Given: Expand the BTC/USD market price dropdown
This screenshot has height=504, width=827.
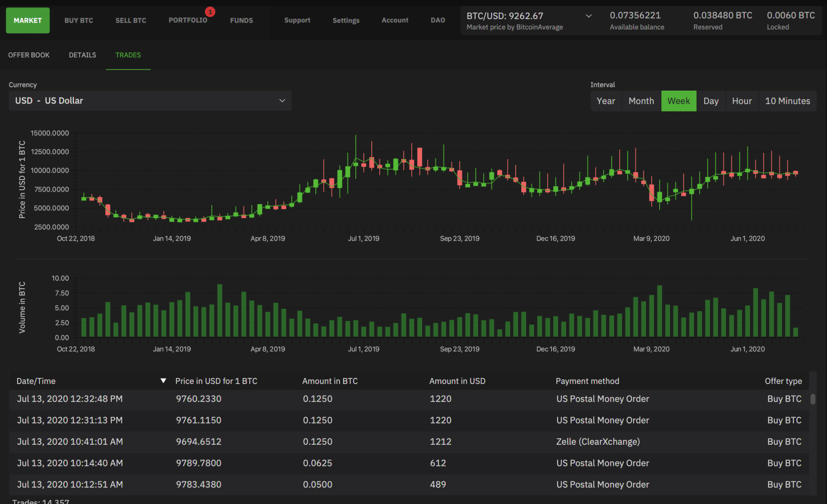Looking at the screenshot, I should click(x=589, y=16).
